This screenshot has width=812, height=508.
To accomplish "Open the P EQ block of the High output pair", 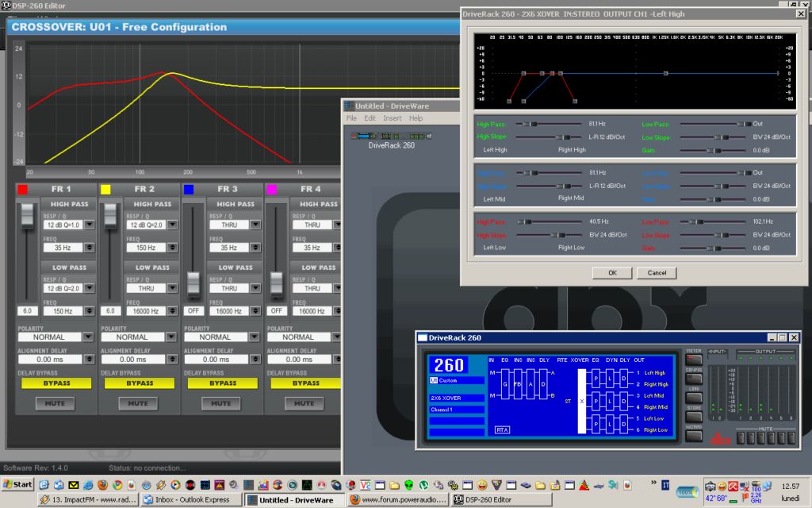I will tap(596, 379).
